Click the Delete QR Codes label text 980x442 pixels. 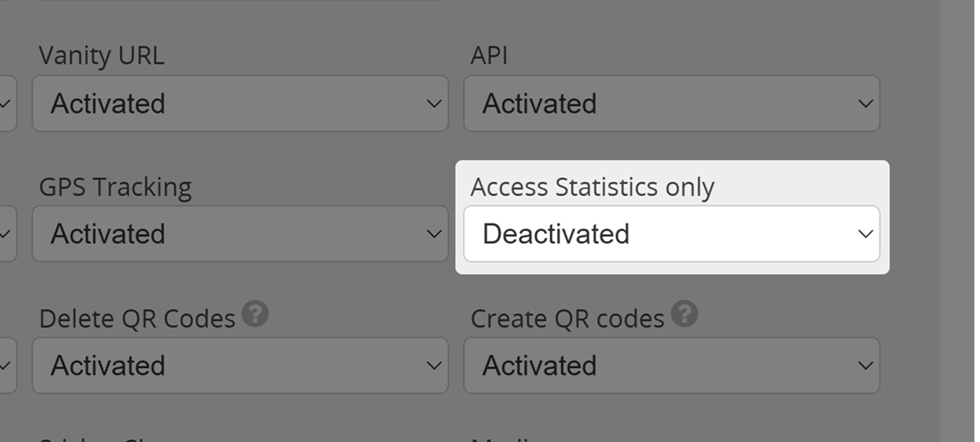137,319
